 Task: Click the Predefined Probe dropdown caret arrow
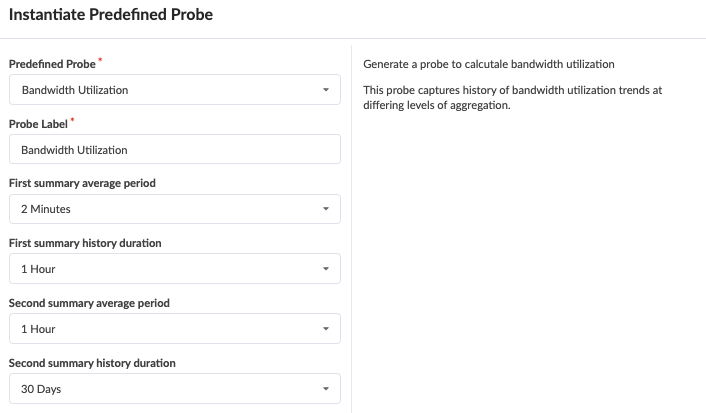pos(326,90)
